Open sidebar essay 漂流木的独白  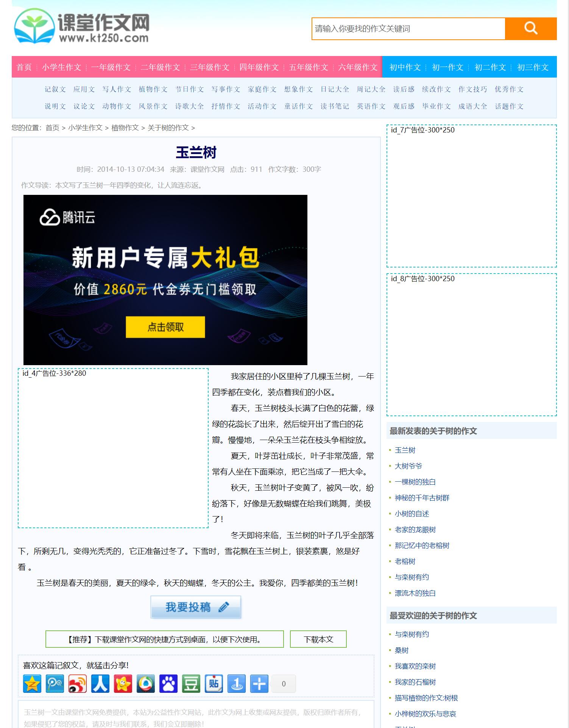[x=415, y=593]
